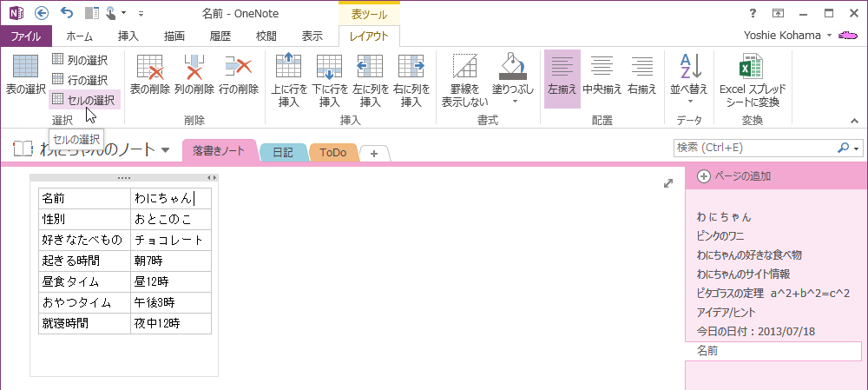Click table cell 午後3時
Image resolution: width=868 pixels, height=390 pixels.
point(171,302)
